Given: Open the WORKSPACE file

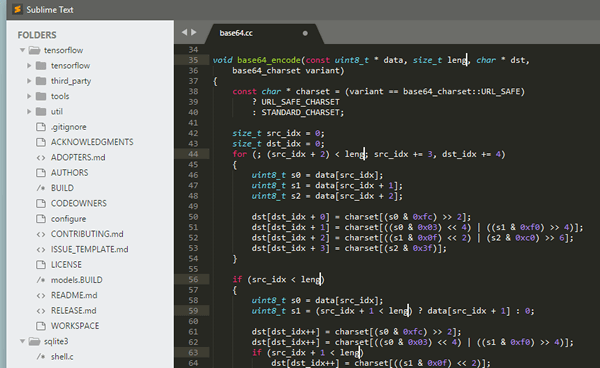Looking at the screenshot, I should point(75,326).
